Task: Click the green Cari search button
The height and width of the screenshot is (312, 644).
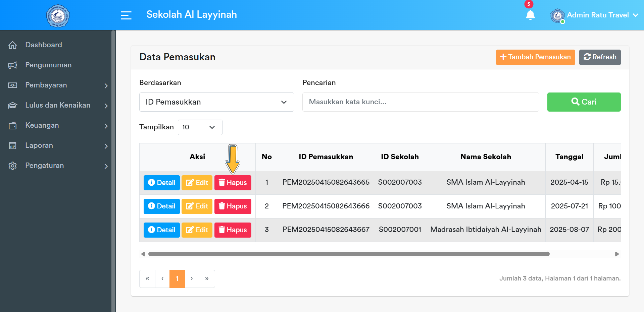Action: (584, 102)
